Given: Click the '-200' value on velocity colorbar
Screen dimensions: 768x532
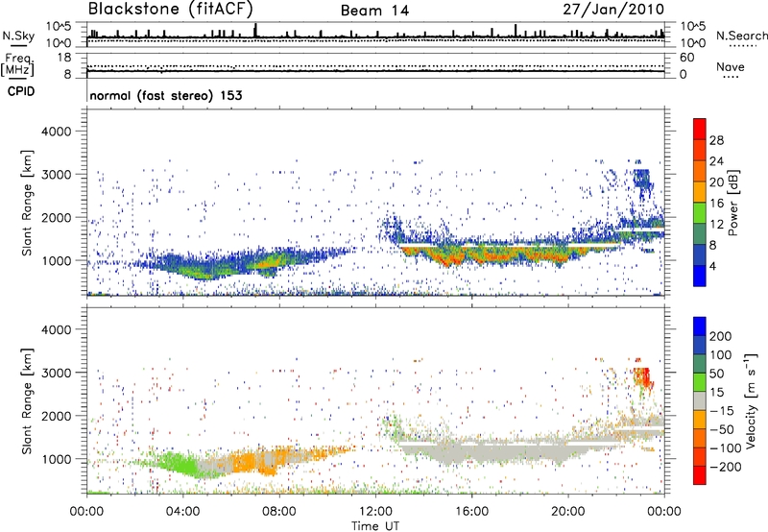Looking at the screenshot, I should 724,467.
